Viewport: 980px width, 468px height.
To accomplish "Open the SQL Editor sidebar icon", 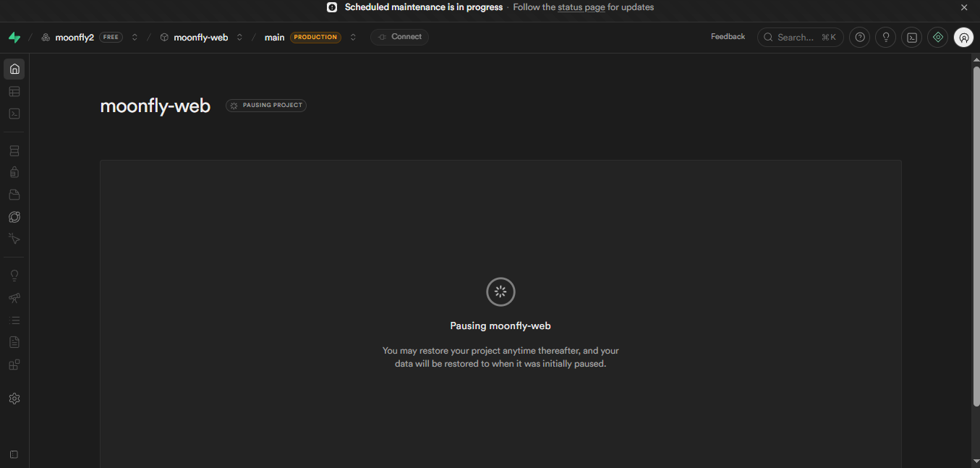I will coord(14,114).
